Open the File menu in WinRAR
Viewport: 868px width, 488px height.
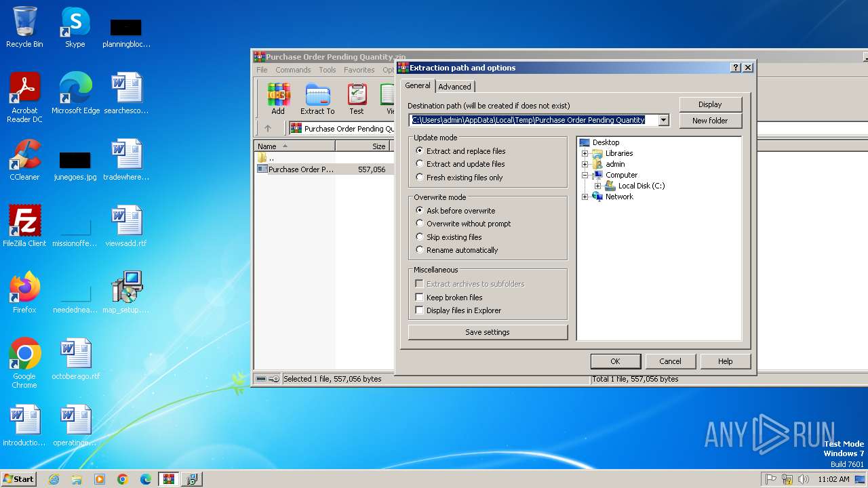point(262,70)
